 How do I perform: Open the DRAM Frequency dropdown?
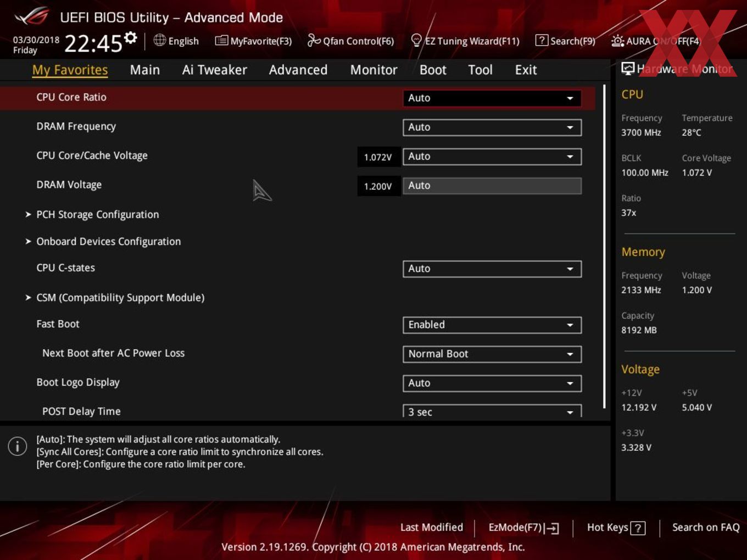coord(492,127)
